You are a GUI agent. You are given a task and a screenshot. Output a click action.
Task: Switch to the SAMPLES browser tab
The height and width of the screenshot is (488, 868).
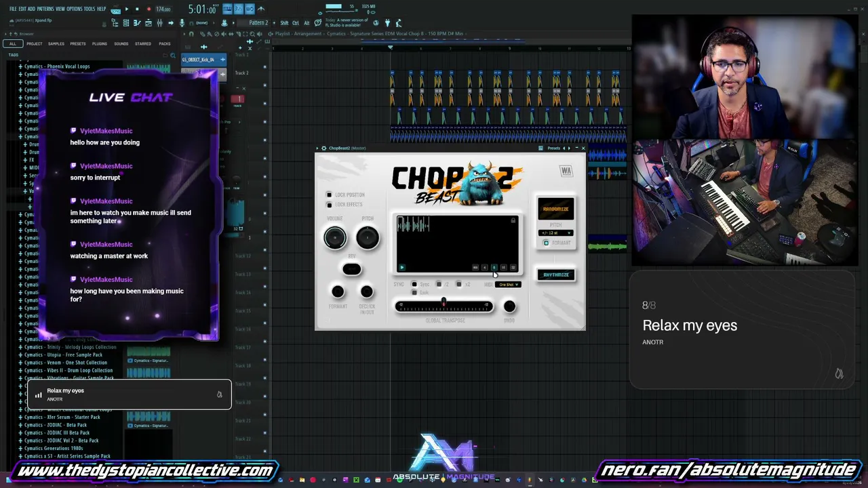56,44
